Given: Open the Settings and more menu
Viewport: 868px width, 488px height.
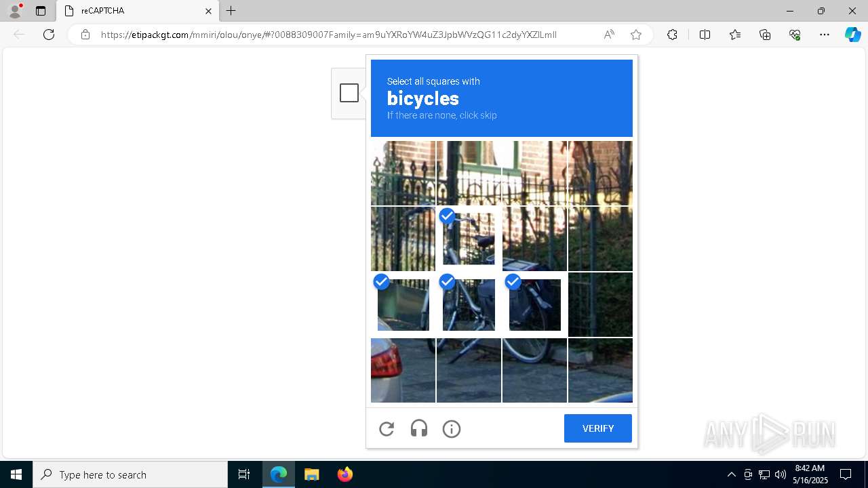Looking at the screenshot, I should click(825, 35).
